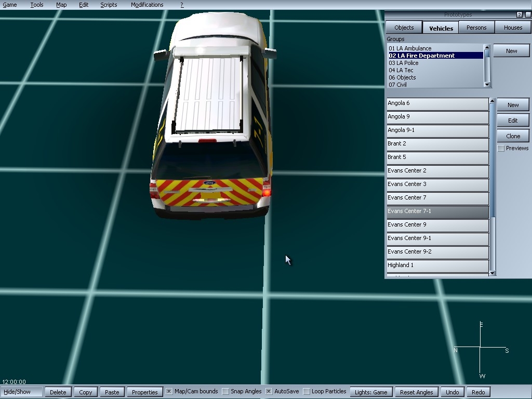The height and width of the screenshot is (399, 532).
Task: Open the ? help menu
Action: (x=182, y=5)
